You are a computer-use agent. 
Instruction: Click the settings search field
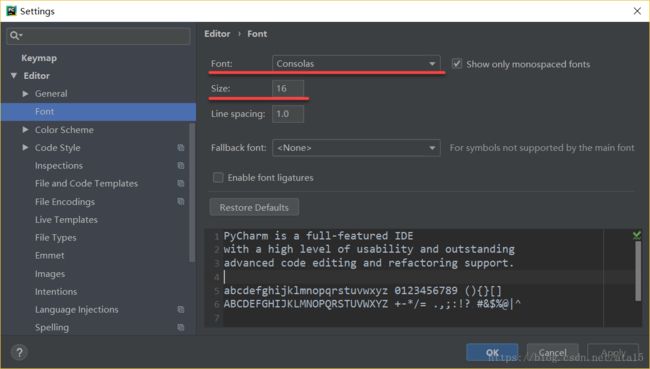(98, 36)
